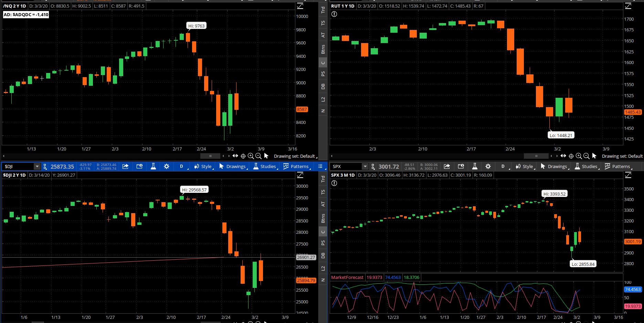Image resolution: width=644 pixels, height=323 pixels.
Task: Click the warning icon on the RUT chart
Action: coord(334,14)
